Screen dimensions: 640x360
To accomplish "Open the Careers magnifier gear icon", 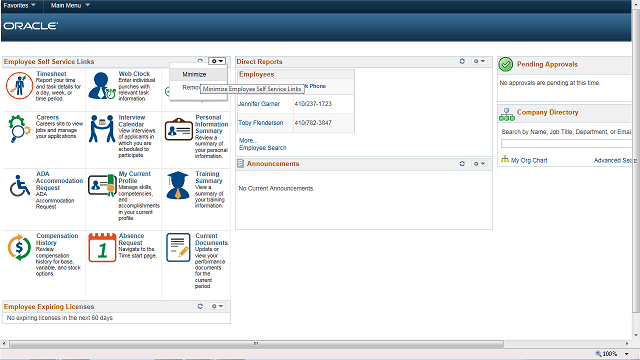I will tap(19, 129).
